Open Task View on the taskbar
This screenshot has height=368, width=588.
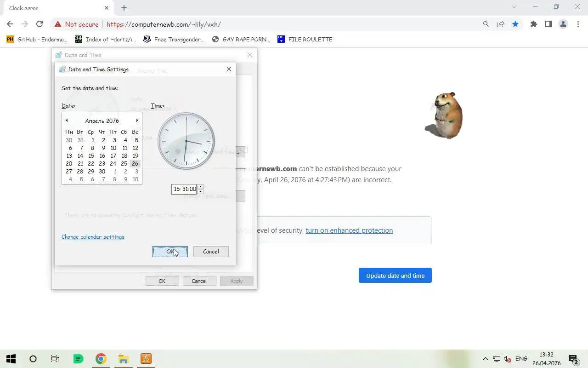tap(55, 359)
